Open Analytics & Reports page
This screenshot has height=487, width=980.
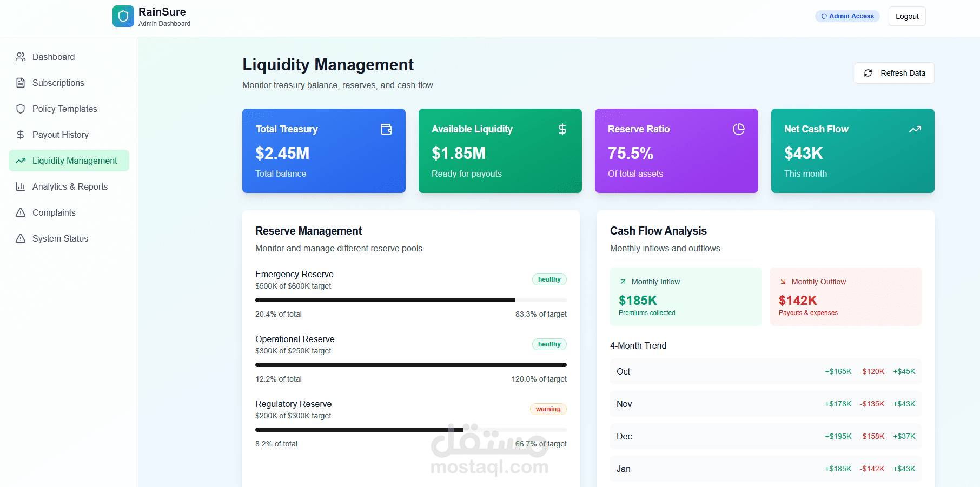69,186
